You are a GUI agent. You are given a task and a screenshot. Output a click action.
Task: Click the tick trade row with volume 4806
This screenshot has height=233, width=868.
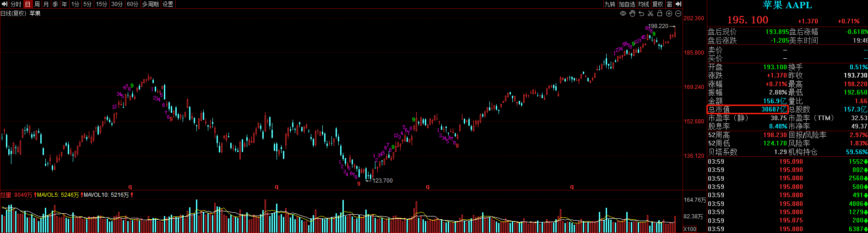pos(787,204)
